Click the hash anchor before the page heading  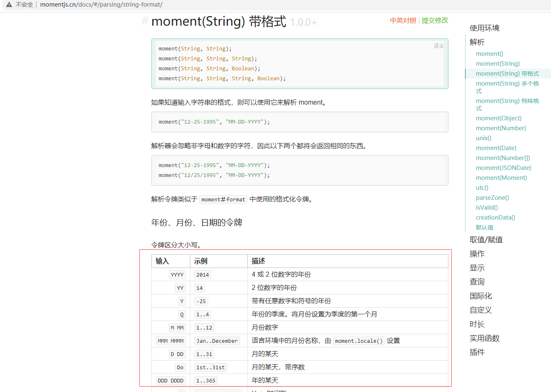pos(145,21)
